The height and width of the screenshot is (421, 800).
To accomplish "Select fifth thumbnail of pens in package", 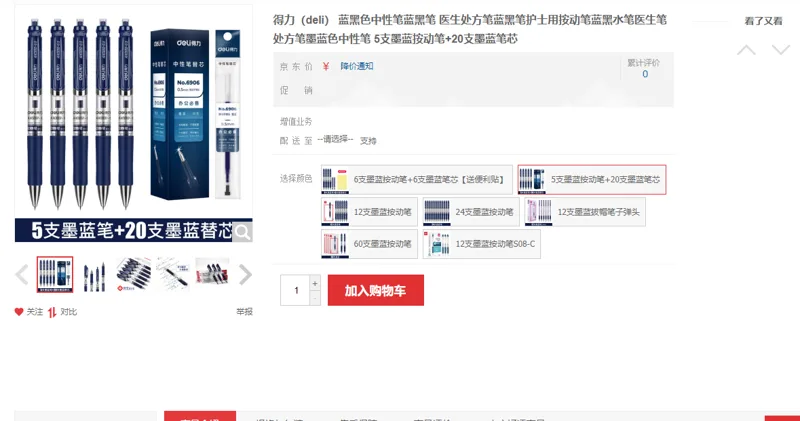I will tap(212, 275).
